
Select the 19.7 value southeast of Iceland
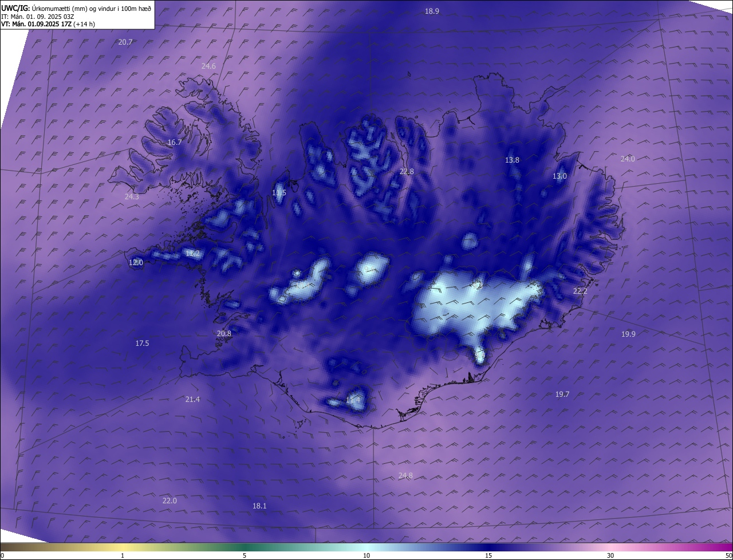coord(562,395)
